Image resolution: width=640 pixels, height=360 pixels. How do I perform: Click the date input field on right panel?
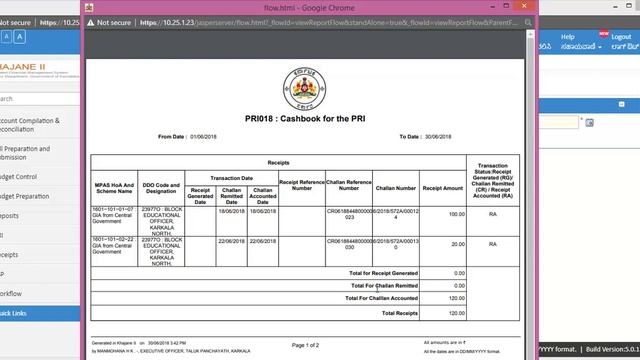[x=559, y=122]
